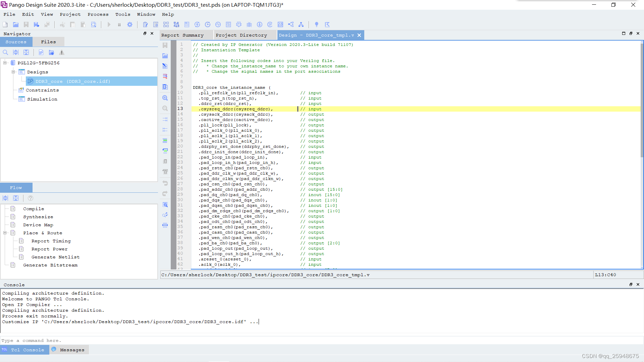This screenshot has height=362, width=644.
Task: Close the DDR3_core_tmpl.v design tab
Action: (x=359, y=35)
